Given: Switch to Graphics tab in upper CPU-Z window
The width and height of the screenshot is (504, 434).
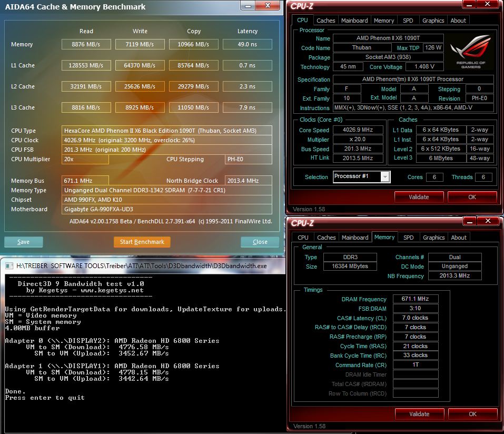Looking at the screenshot, I should (433, 21).
